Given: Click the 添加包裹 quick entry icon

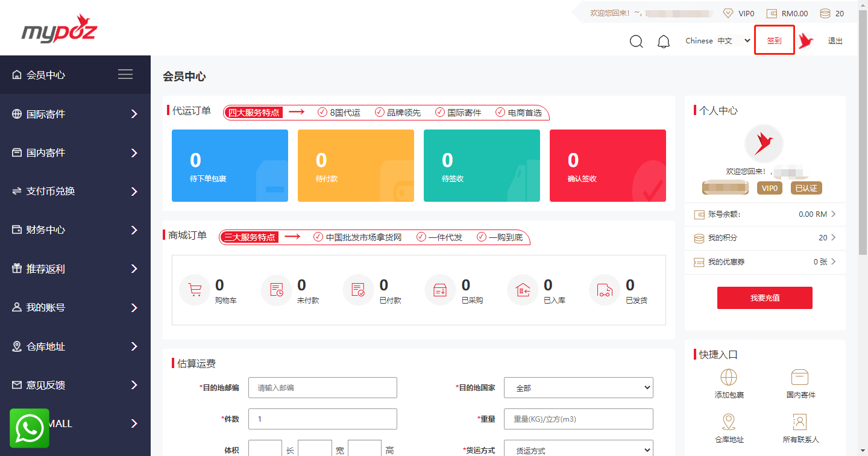Looking at the screenshot, I should [x=729, y=378].
